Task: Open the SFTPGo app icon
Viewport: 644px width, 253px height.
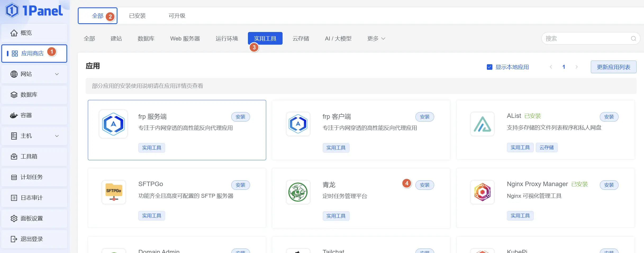Action: tap(114, 192)
